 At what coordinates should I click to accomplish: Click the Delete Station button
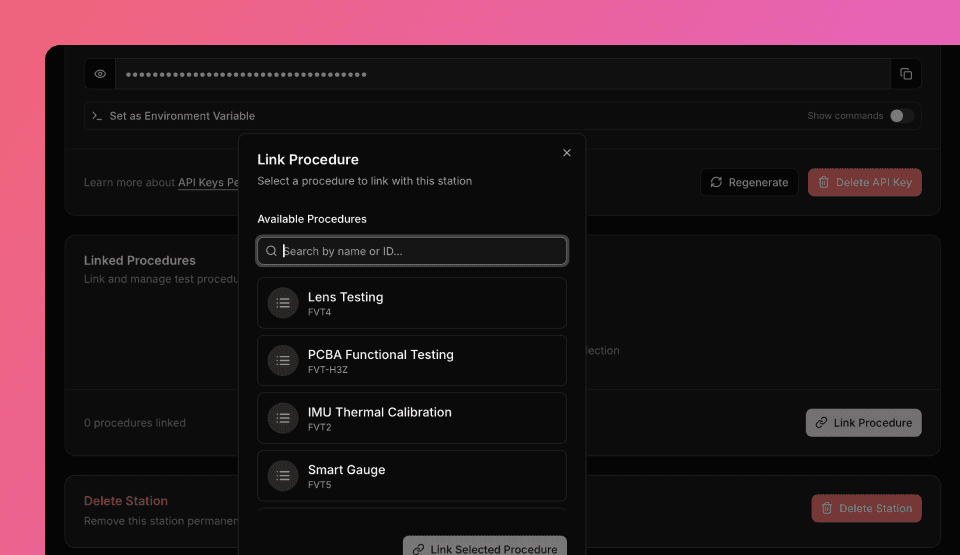866,508
